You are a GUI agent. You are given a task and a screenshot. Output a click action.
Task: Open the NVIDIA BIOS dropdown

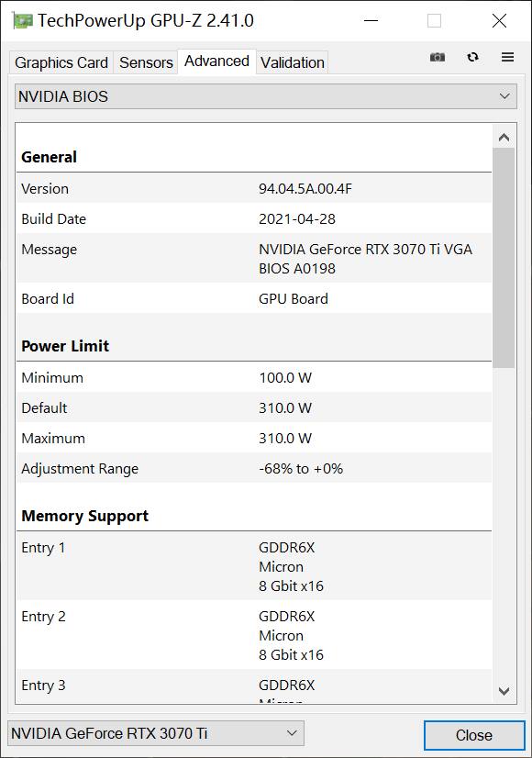point(265,95)
